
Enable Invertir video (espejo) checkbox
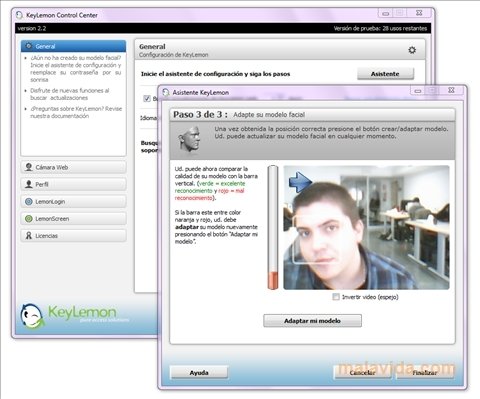click(336, 297)
